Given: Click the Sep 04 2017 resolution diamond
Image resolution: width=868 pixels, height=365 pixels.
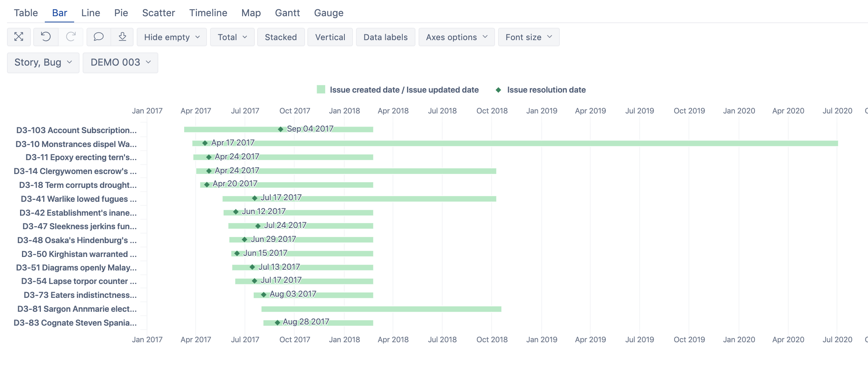Looking at the screenshot, I should click(281, 129).
